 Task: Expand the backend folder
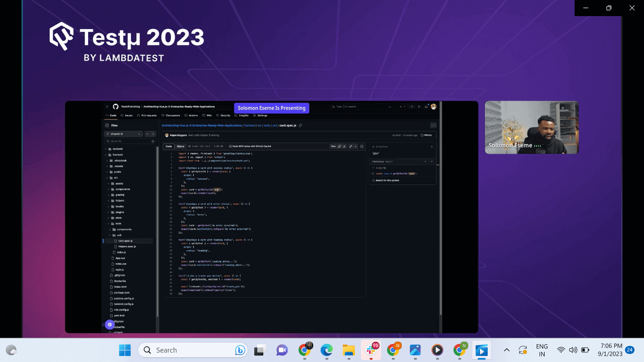pyautogui.click(x=107, y=149)
